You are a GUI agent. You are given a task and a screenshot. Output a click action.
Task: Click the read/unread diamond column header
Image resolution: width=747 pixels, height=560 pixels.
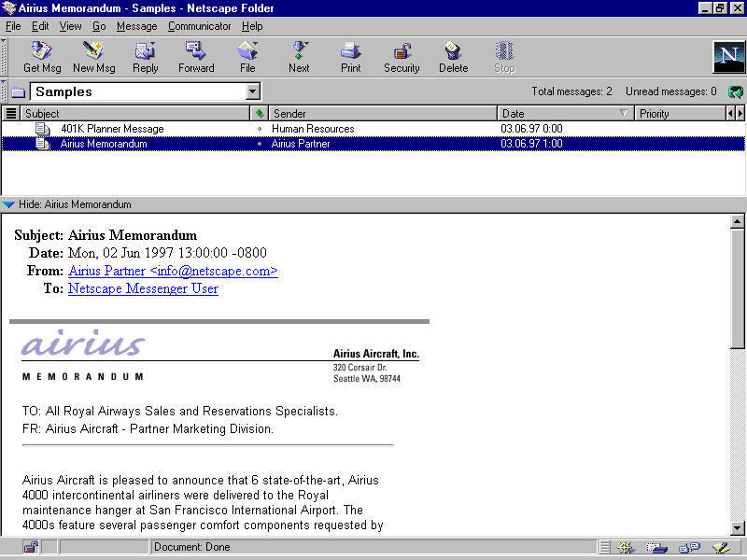point(260,113)
